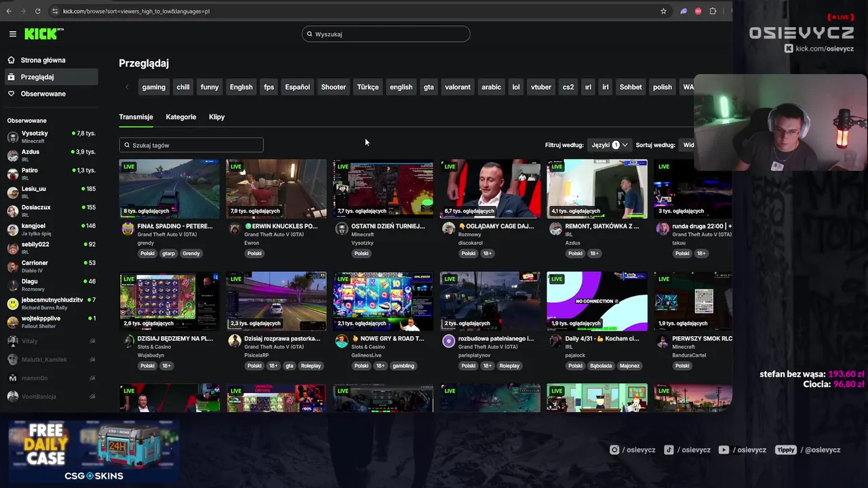The height and width of the screenshot is (488, 868).
Task: Click takuu streamer avatar icon
Action: 663,229
